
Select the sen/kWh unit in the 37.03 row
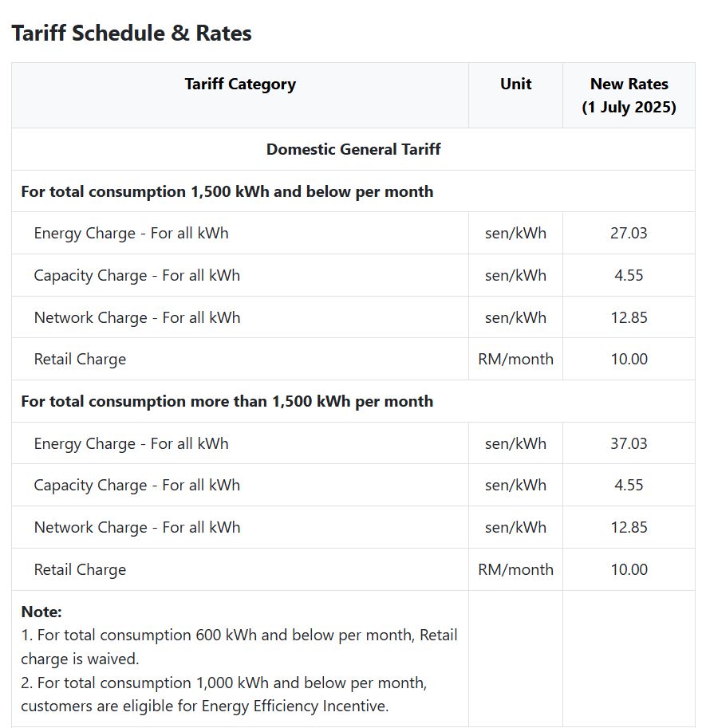pos(515,443)
